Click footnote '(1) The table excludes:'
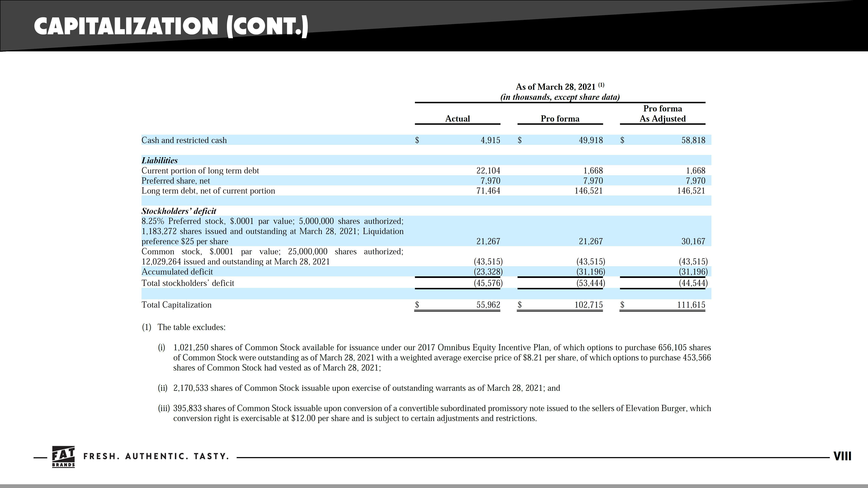The width and height of the screenshot is (868, 488). pos(184,328)
